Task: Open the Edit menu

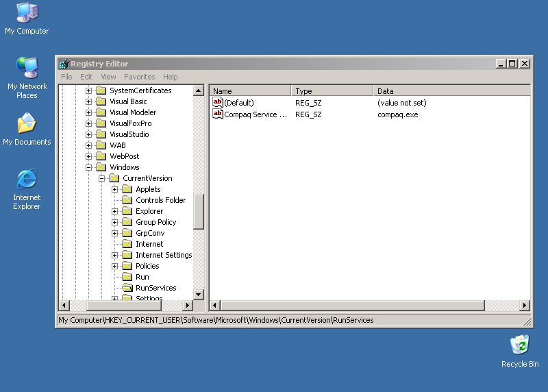Action: (x=86, y=77)
